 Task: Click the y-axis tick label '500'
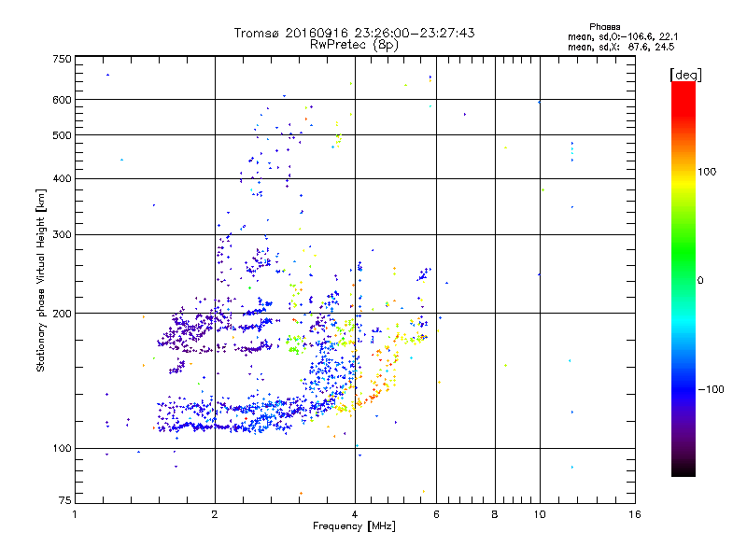62,135
